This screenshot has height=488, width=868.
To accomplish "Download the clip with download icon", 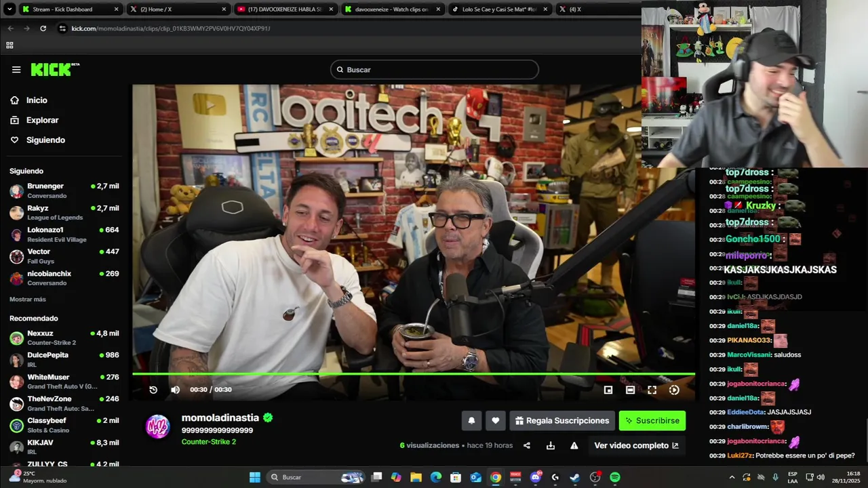I will click(x=551, y=445).
